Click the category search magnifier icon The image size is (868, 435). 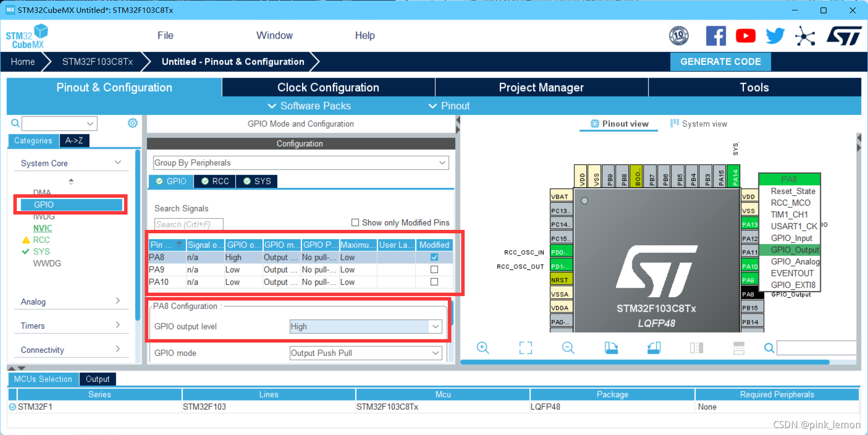click(15, 123)
